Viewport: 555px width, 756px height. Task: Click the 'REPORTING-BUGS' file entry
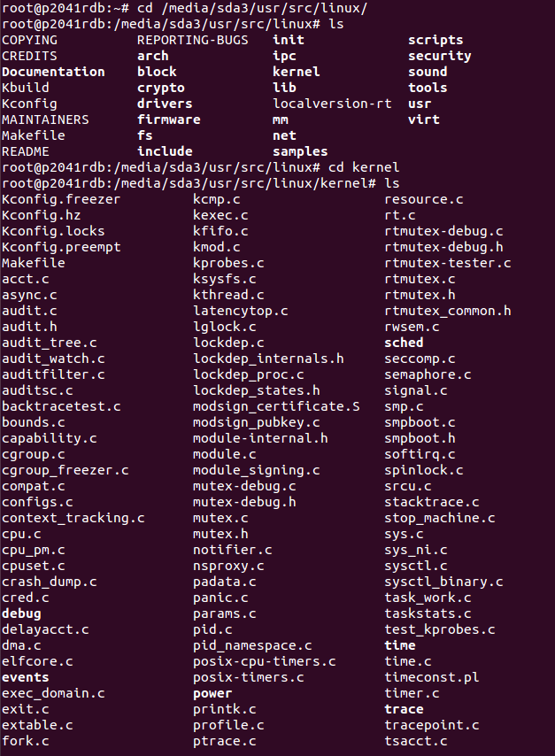coord(193,40)
